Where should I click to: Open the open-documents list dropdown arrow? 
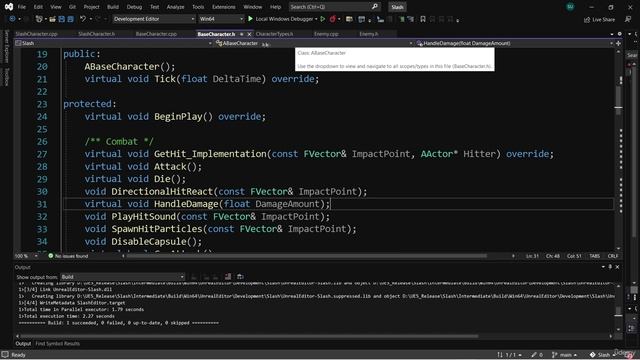pyautogui.click(x=612, y=34)
